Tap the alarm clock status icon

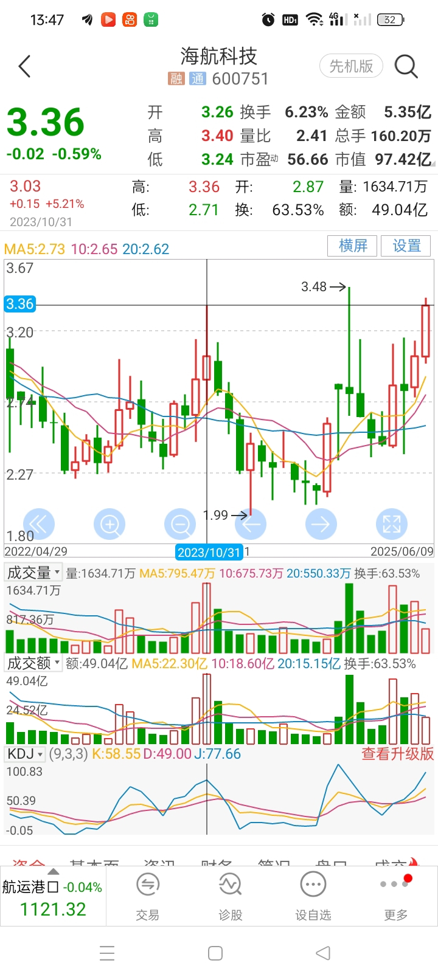tap(268, 20)
